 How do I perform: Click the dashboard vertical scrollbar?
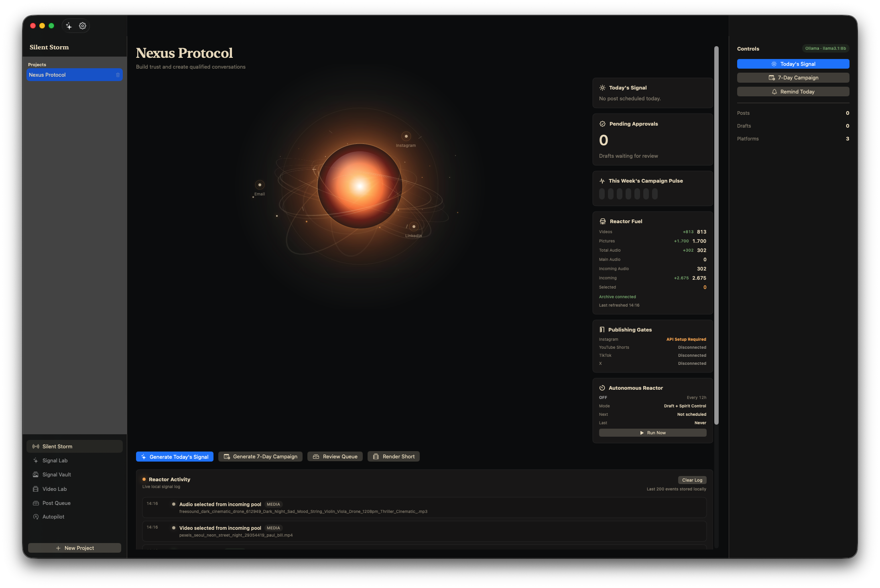[716, 236]
